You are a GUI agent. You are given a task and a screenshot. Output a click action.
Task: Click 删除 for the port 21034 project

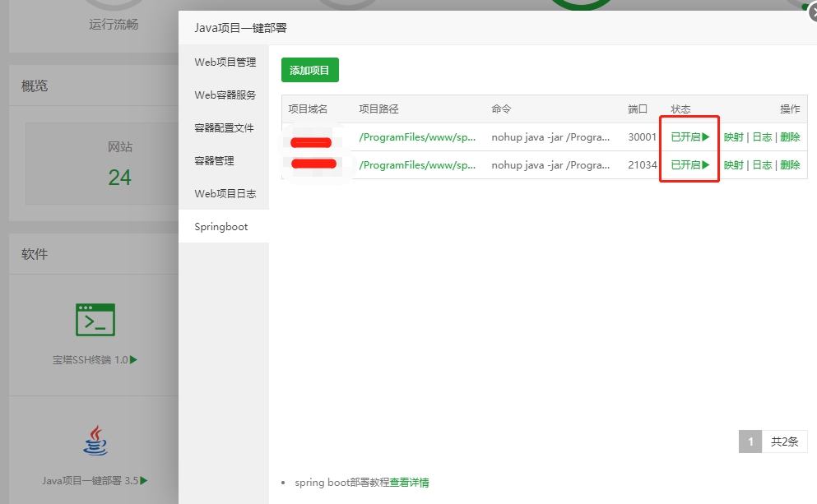click(790, 165)
